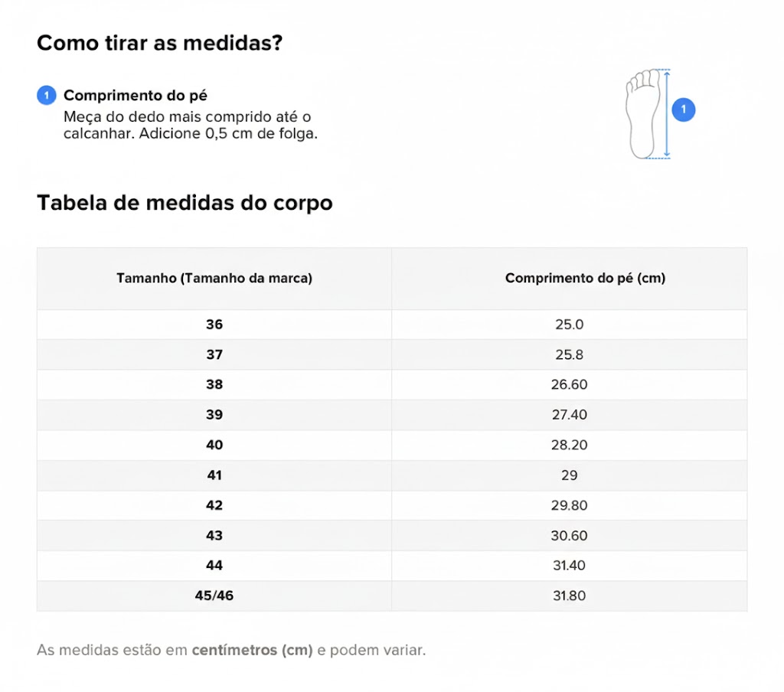Screen dimensions: 784x692
Task: Choose size 40 in the table
Action: [214, 446]
